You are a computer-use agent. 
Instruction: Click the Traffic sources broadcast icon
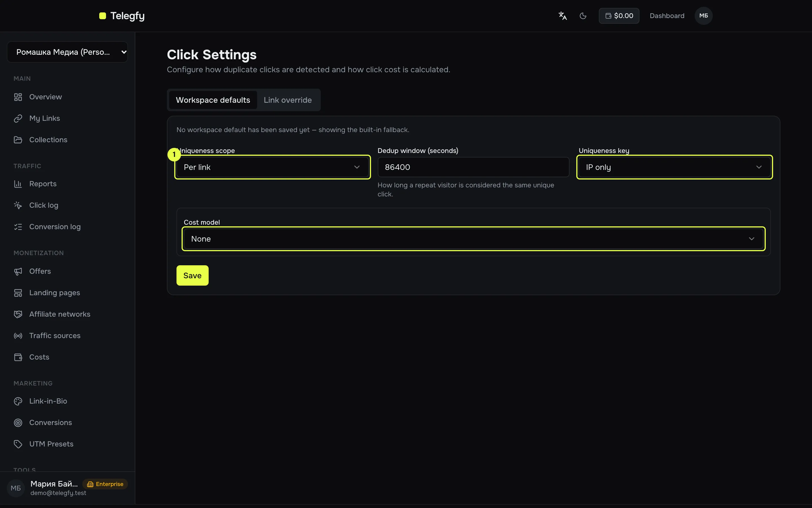pos(18,336)
